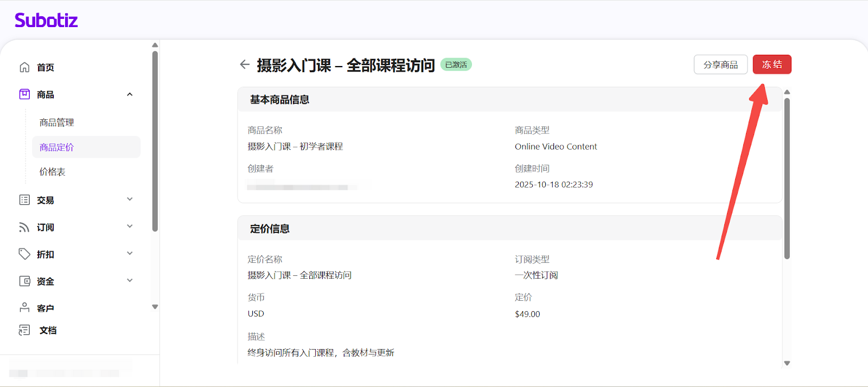This screenshot has height=387, width=868.
Task: Go back using the left arrow
Action: tap(245, 64)
